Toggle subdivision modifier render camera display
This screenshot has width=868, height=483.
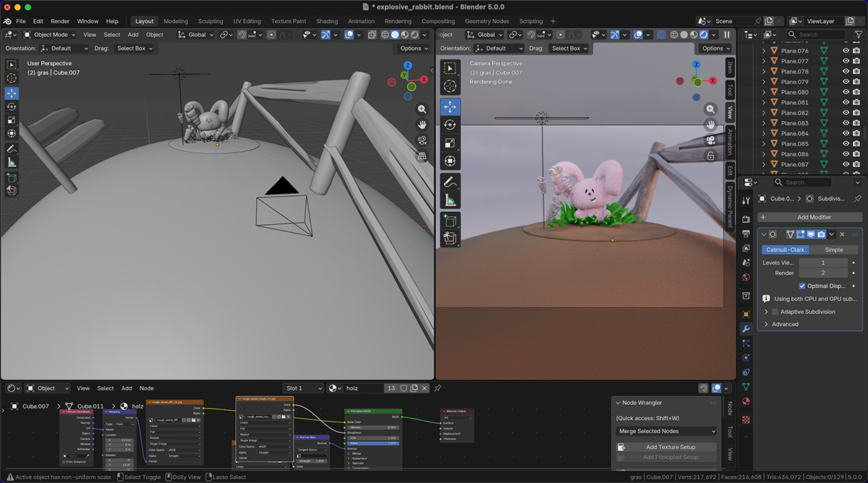point(821,234)
